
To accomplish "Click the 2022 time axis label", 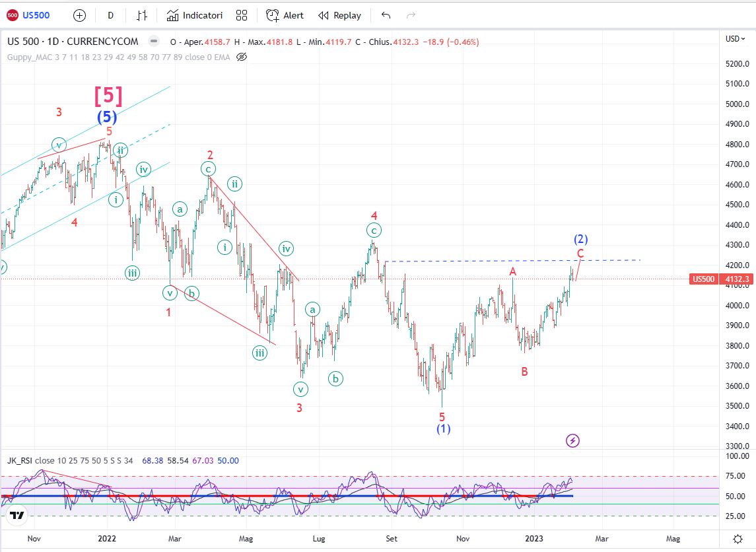I will click(x=106, y=539).
